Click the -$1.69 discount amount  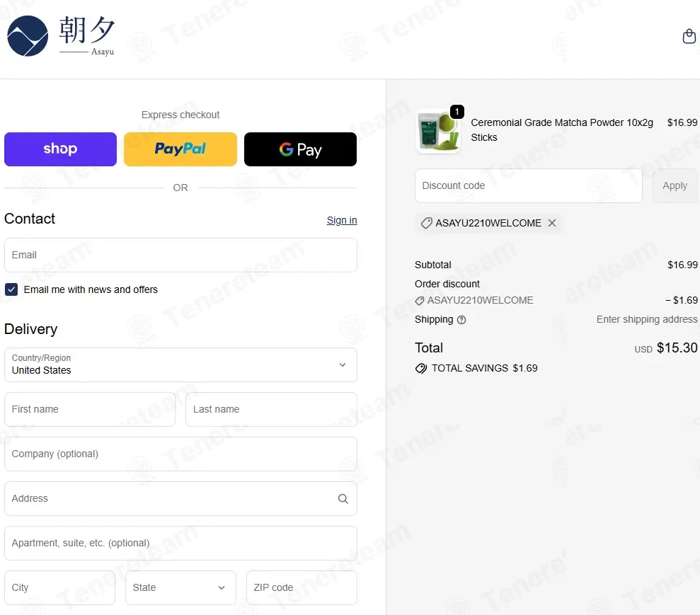682,300
